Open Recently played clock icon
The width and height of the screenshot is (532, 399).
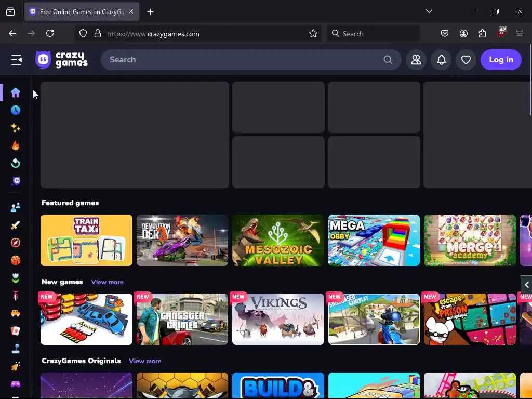coord(15,110)
